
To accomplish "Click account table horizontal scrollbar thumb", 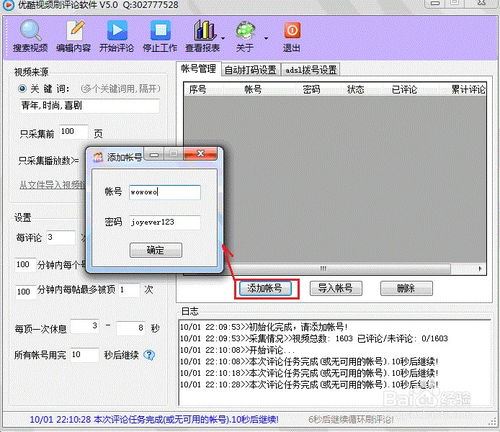I will point(323,269).
